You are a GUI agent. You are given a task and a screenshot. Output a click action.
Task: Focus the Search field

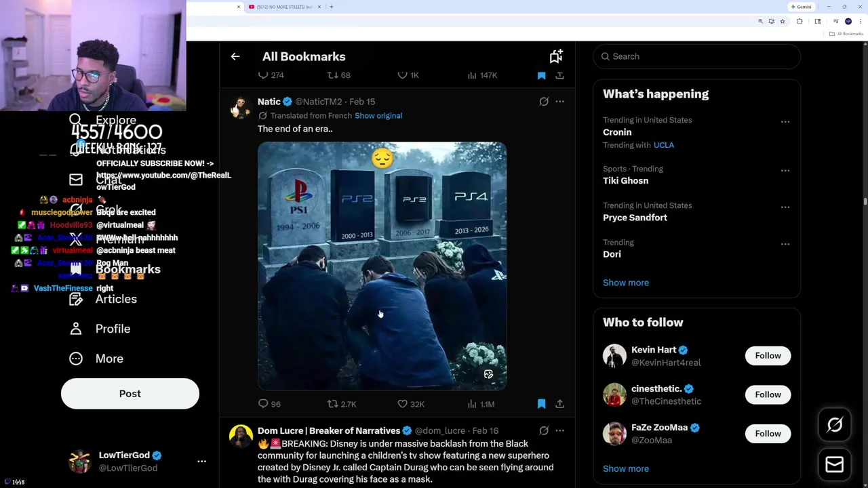click(x=697, y=56)
